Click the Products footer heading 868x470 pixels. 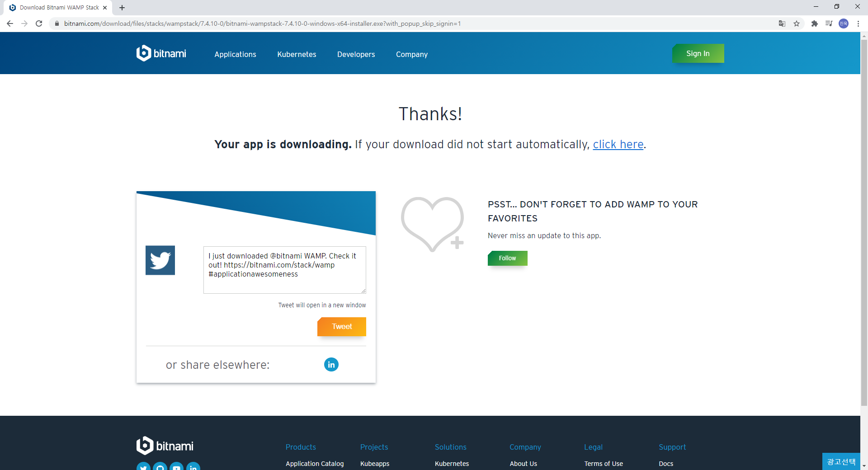click(301, 447)
